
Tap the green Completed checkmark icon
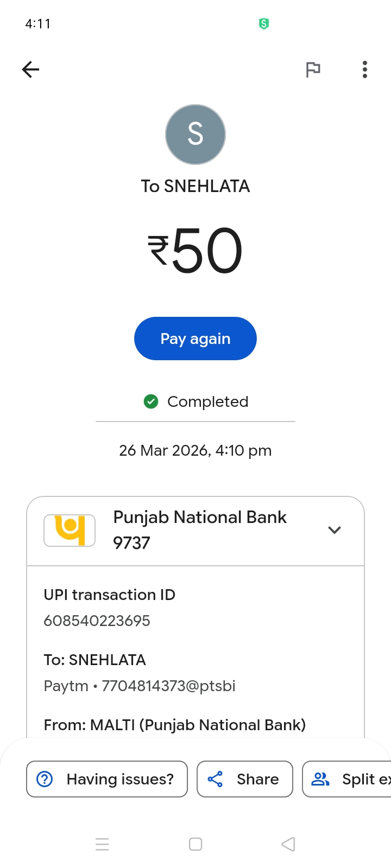pyautogui.click(x=151, y=401)
